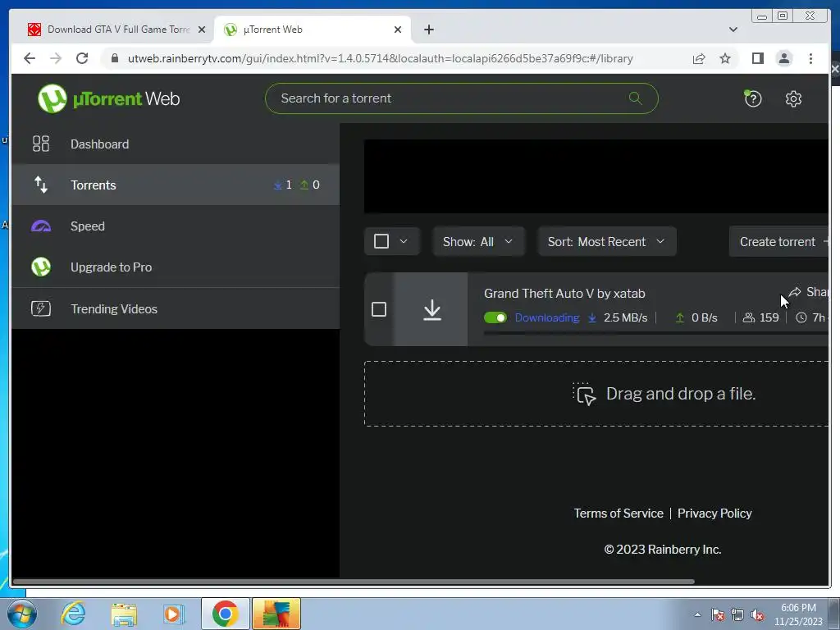Close the Download GTA V tab
The image size is (840, 630).
click(202, 30)
